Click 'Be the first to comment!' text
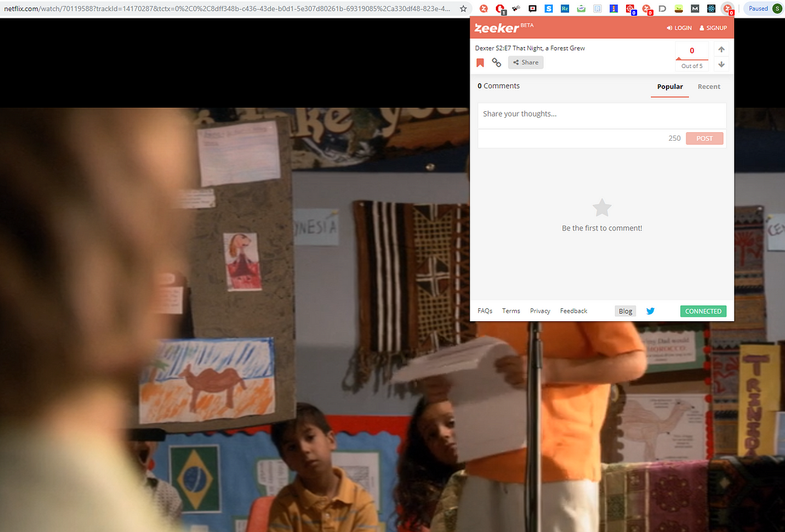Screen dimensions: 785x532 click(x=602, y=228)
